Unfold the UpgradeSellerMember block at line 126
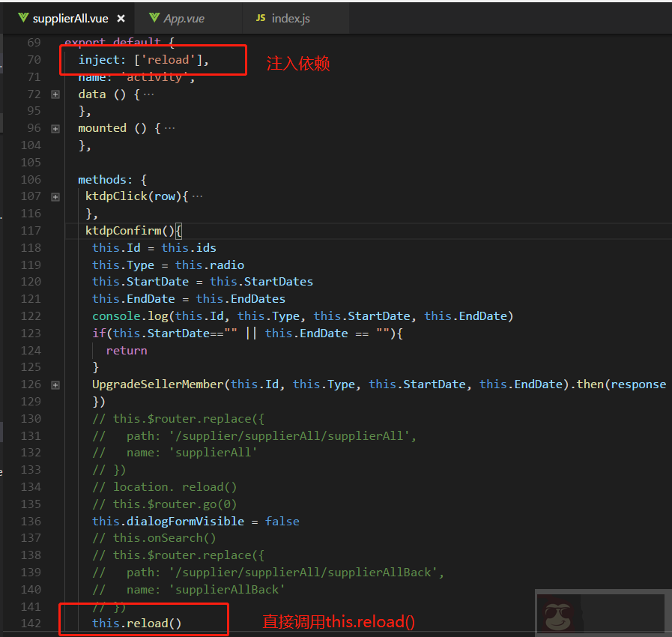Viewport: 672px width, 637px height. click(55, 384)
